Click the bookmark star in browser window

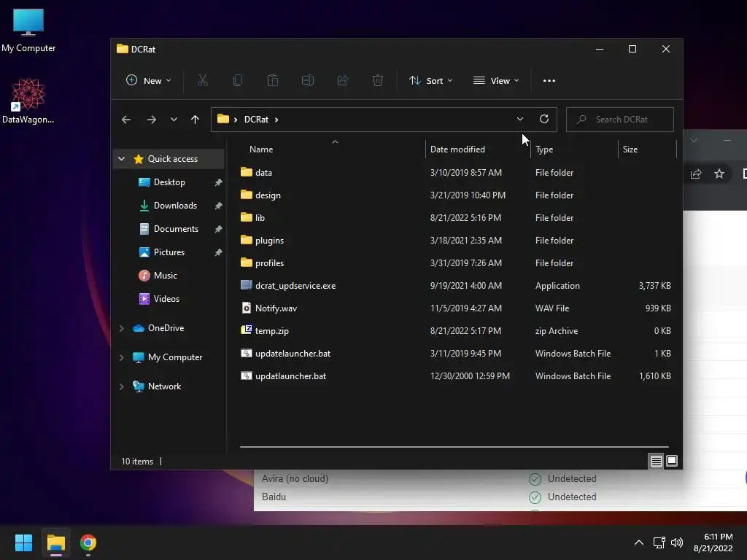[719, 174]
